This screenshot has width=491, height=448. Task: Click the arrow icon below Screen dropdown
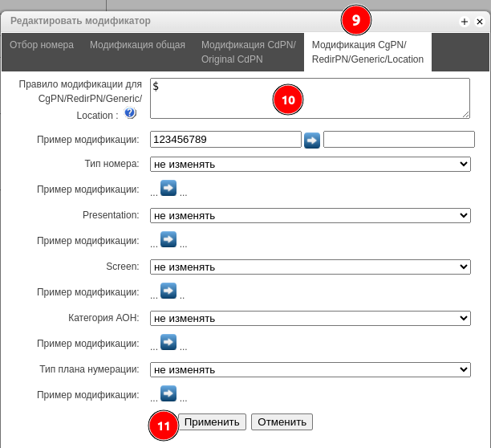click(168, 291)
